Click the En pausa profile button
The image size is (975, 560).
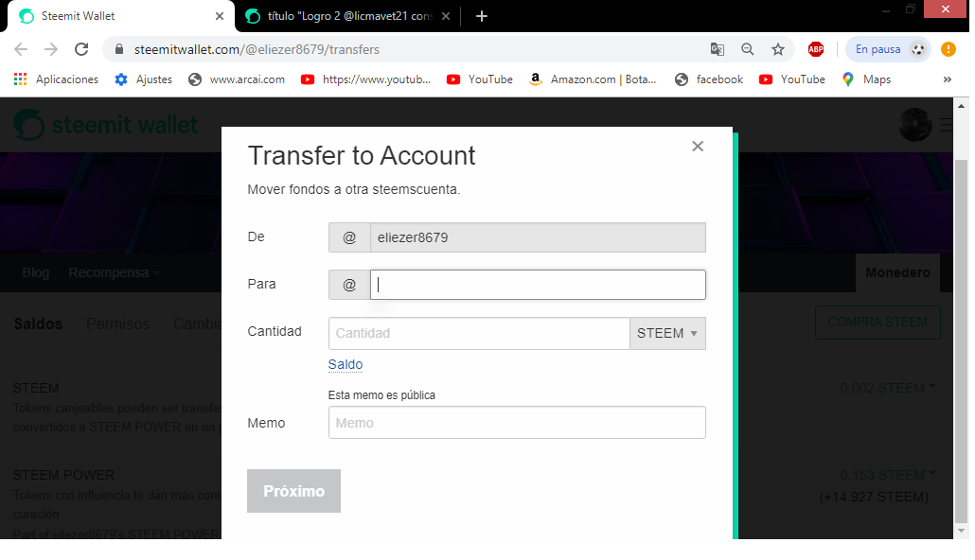[888, 49]
